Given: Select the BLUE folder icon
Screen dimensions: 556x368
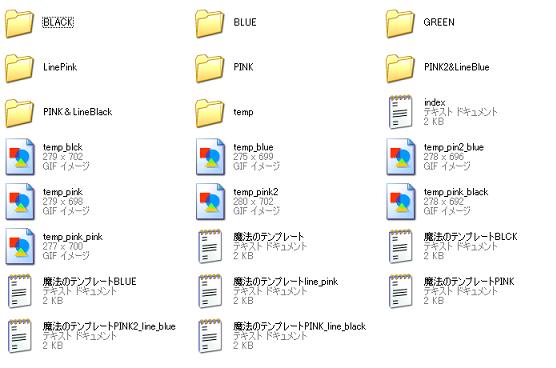Looking at the screenshot, I should [210, 23].
